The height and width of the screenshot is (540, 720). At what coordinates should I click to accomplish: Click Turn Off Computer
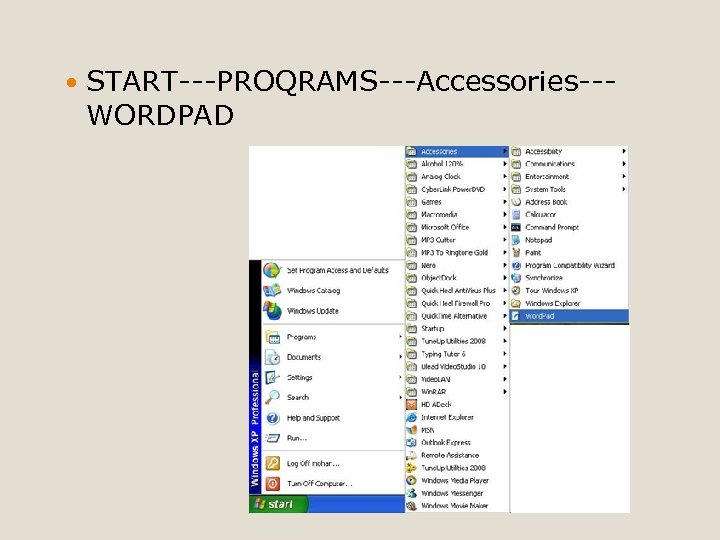pyautogui.click(x=332, y=483)
